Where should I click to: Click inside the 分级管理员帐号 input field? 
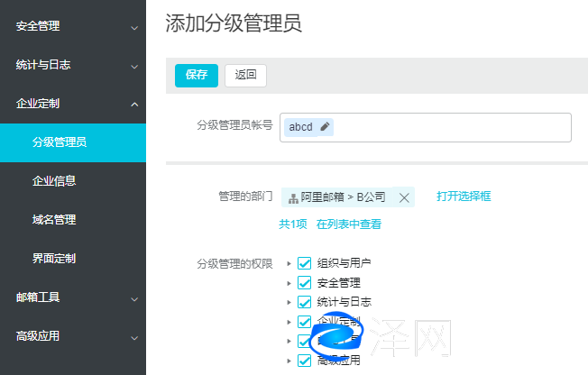pos(451,127)
